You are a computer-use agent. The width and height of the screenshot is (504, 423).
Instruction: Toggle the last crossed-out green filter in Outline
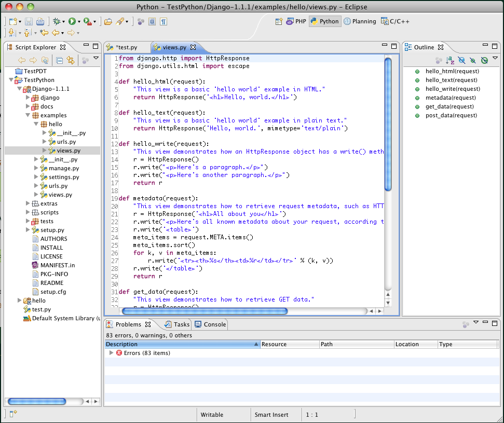[484, 60]
